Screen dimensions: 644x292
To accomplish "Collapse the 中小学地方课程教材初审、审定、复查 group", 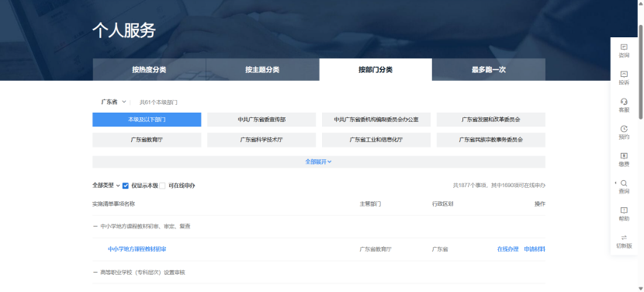I will 95,227.
